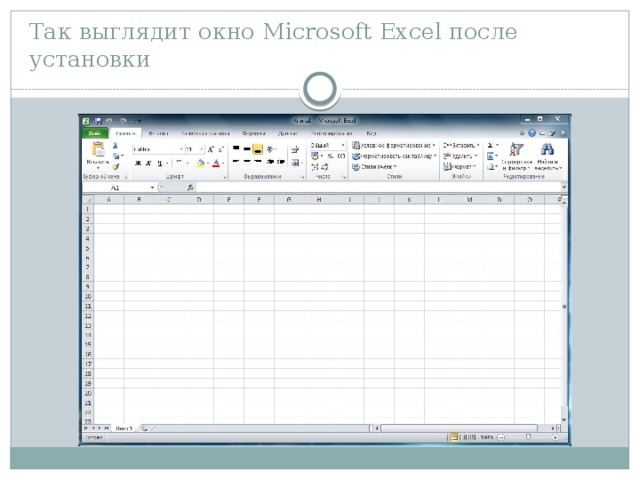
Task: Select the Format Painter brush
Action: tap(116, 167)
